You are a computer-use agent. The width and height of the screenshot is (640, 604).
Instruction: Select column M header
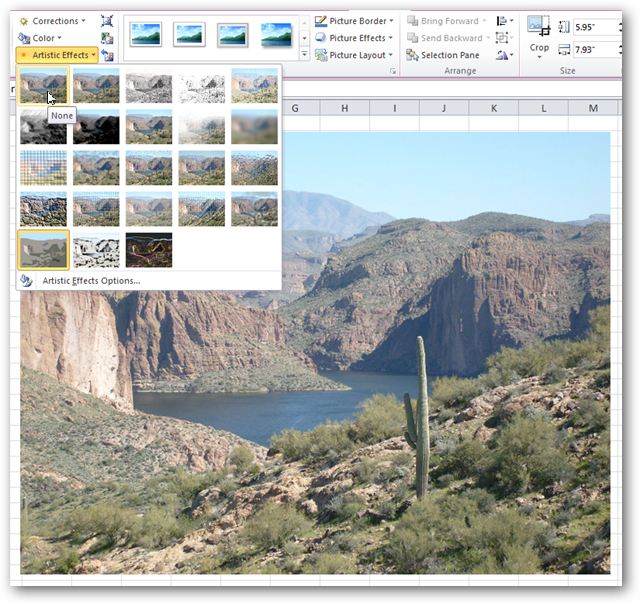[x=593, y=109]
